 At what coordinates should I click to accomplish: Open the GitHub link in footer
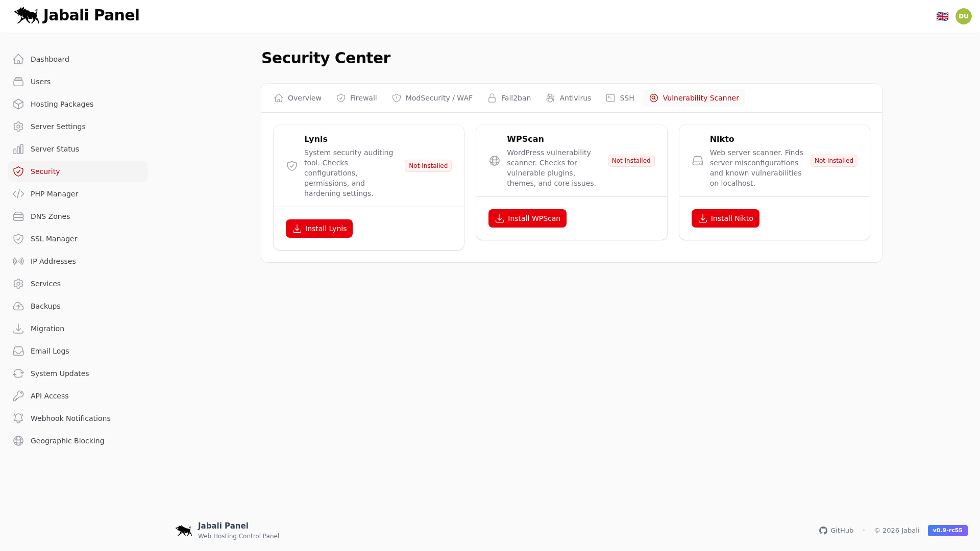point(836,530)
